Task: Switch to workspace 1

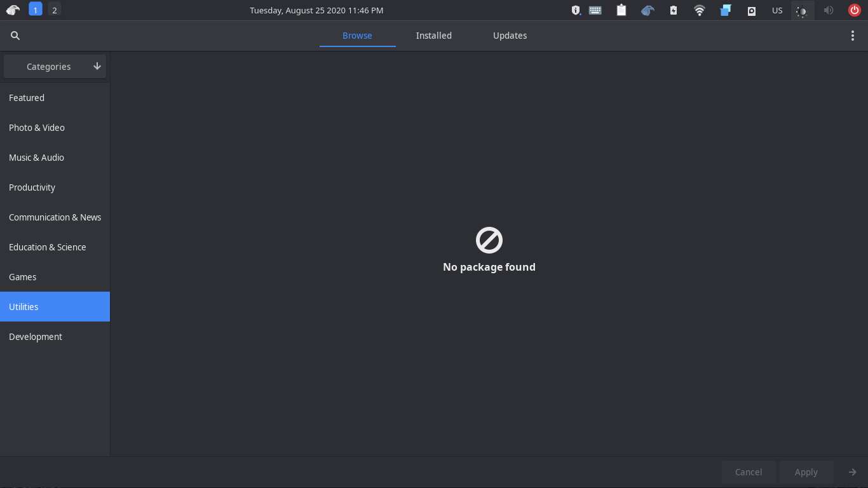Action: [x=36, y=10]
